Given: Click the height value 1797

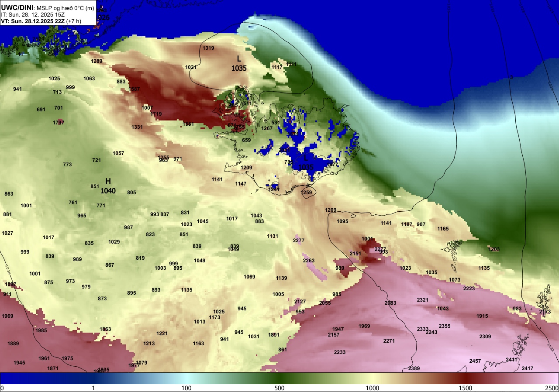Looking at the screenshot, I should (x=59, y=123).
